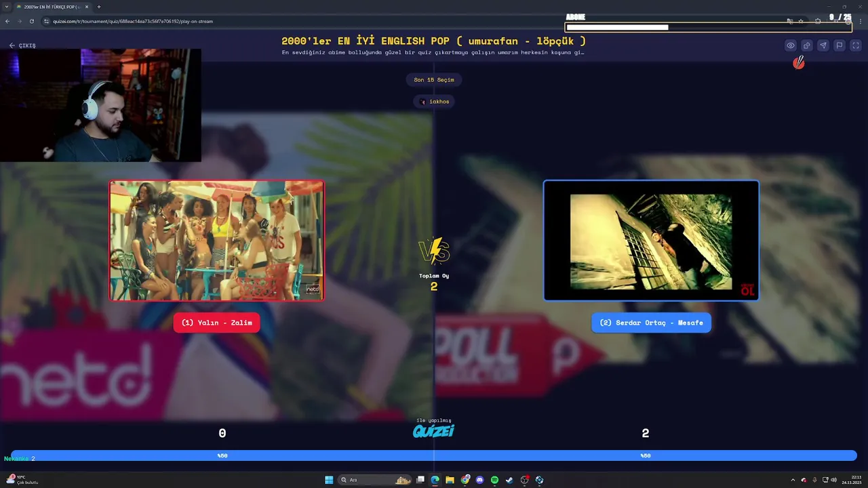Open the Son 15 Seçim list
This screenshot has width=868, height=488.
[434, 80]
